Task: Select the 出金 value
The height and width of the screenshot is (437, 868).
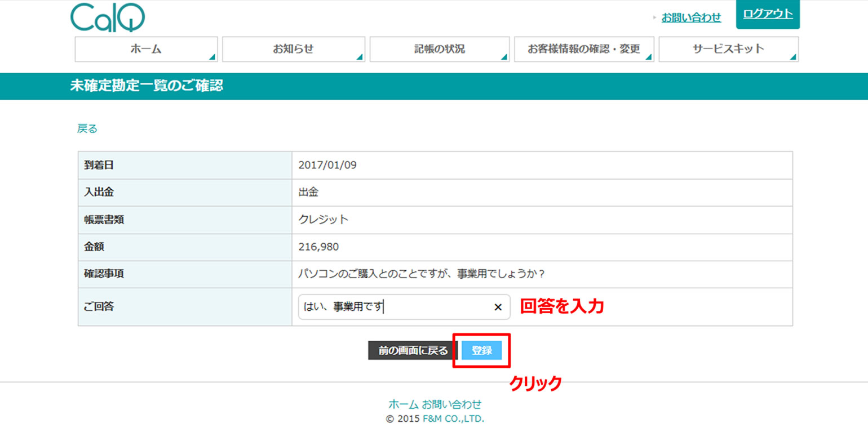Action: 308,193
